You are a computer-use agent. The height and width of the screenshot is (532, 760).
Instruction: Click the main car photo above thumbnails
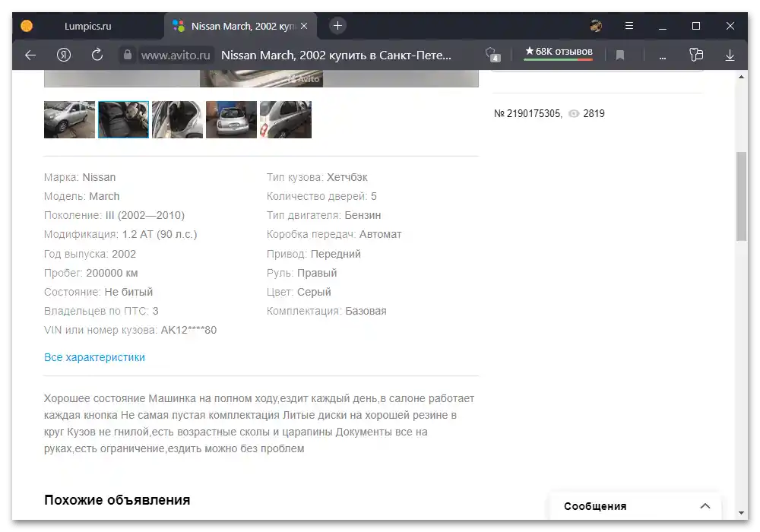[261, 78]
